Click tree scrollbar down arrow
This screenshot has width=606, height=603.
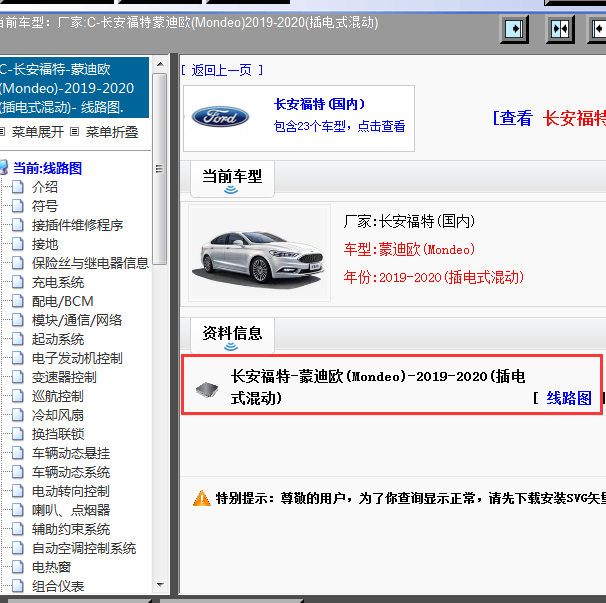point(160,585)
